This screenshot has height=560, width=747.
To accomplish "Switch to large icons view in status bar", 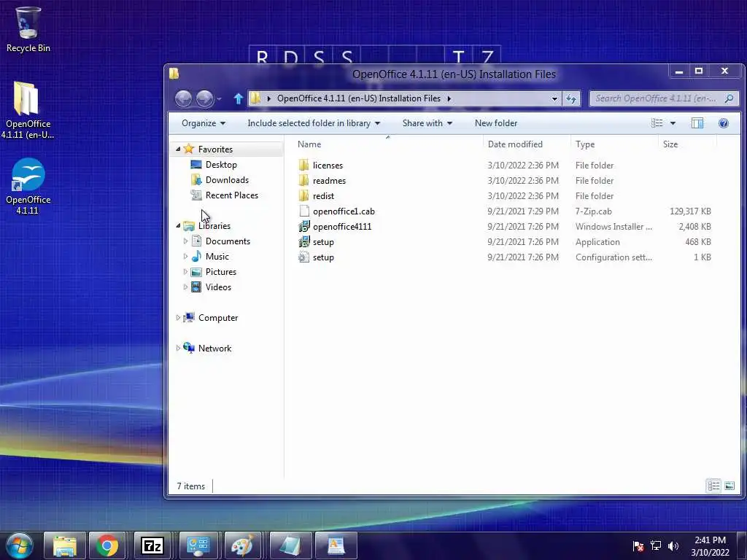I will (729, 486).
